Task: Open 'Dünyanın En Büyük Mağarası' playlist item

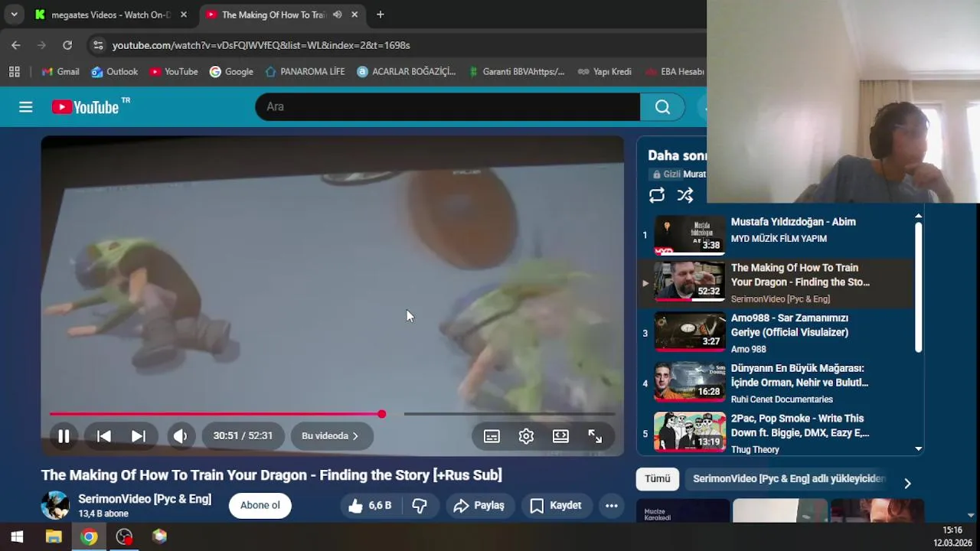Action: (776, 383)
